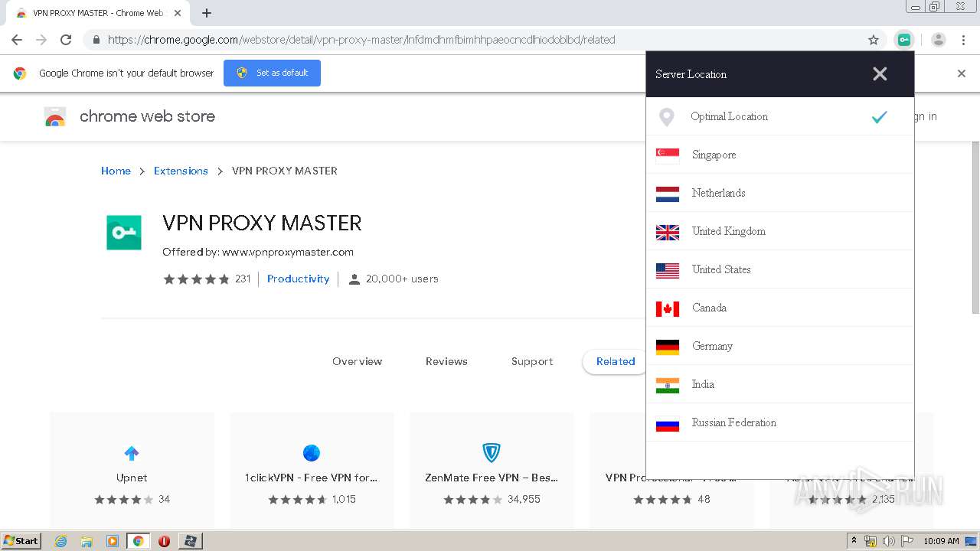Click the Singapore flag icon
This screenshot has width=980, height=551.
pos(668,155)
